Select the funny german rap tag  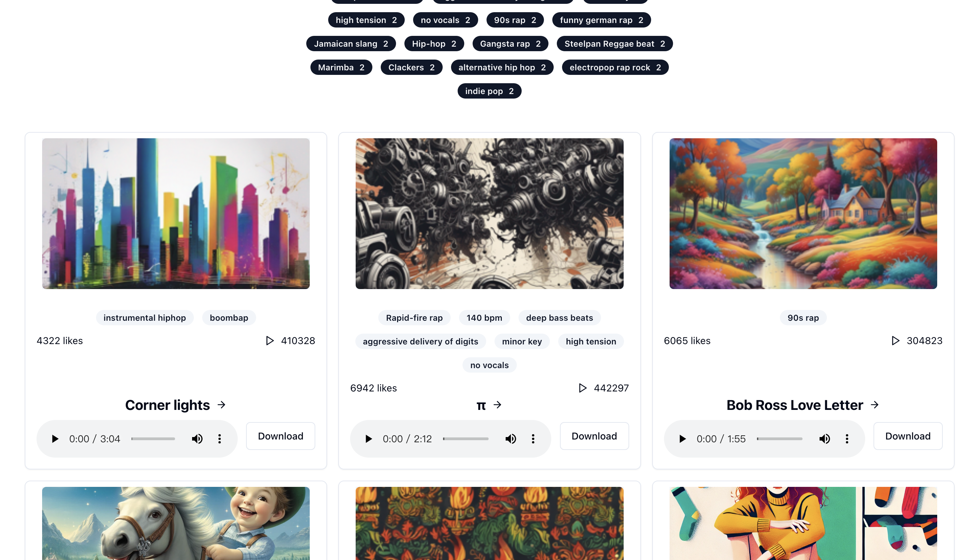point(601,20)
